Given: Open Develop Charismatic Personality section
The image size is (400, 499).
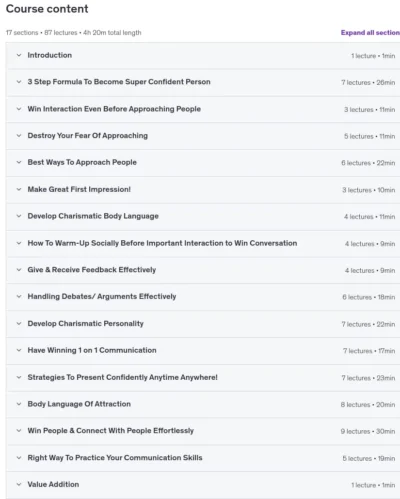Looking at the screenshot, I should point(85,324).
